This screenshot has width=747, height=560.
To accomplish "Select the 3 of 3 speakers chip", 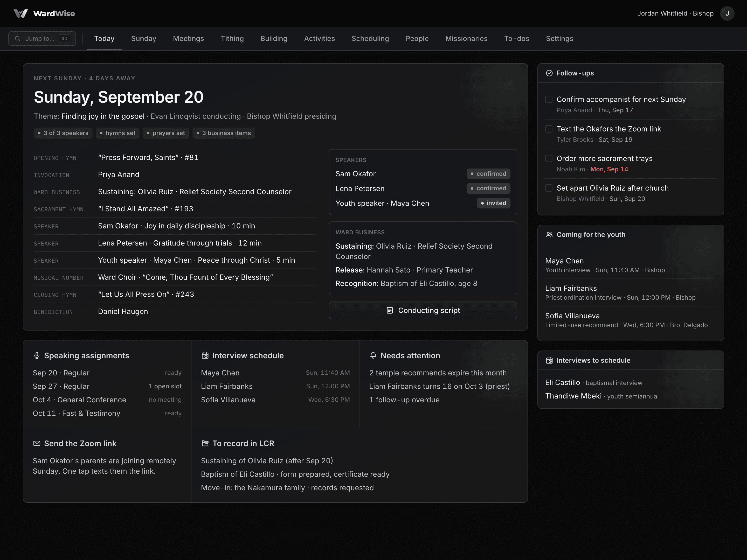I will click(63, 133).
